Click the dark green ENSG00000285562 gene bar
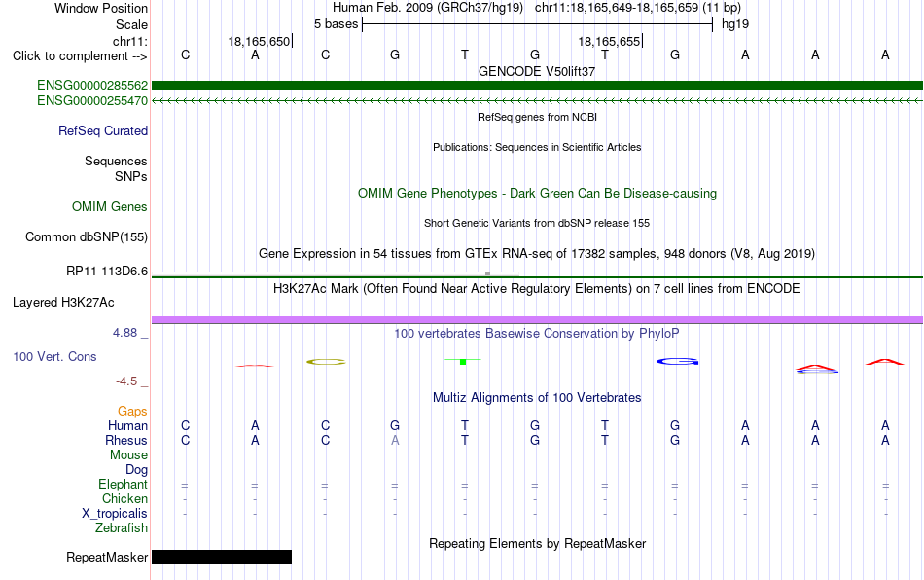This screenshot has height=580, width=924. click(x=538, y=86)
